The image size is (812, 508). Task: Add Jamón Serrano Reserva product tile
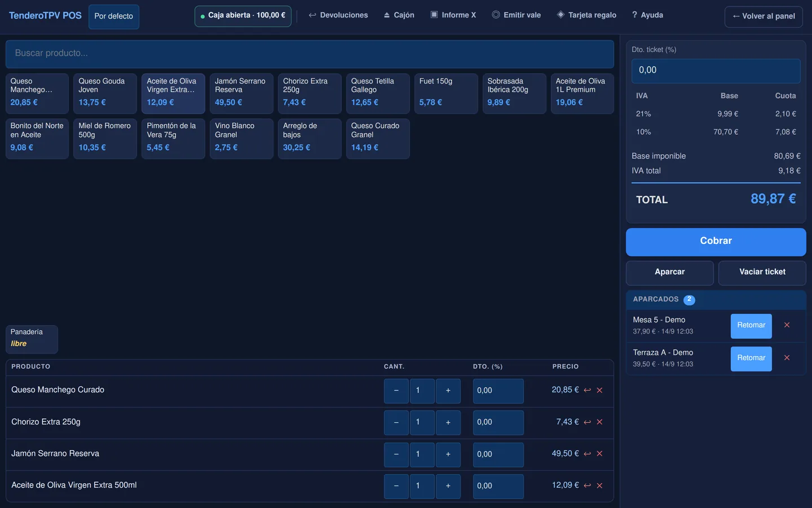point(241,94)
